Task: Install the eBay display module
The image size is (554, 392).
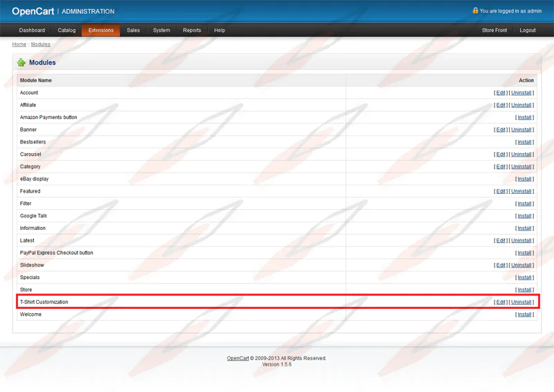Action: click(x=524, y=179)
